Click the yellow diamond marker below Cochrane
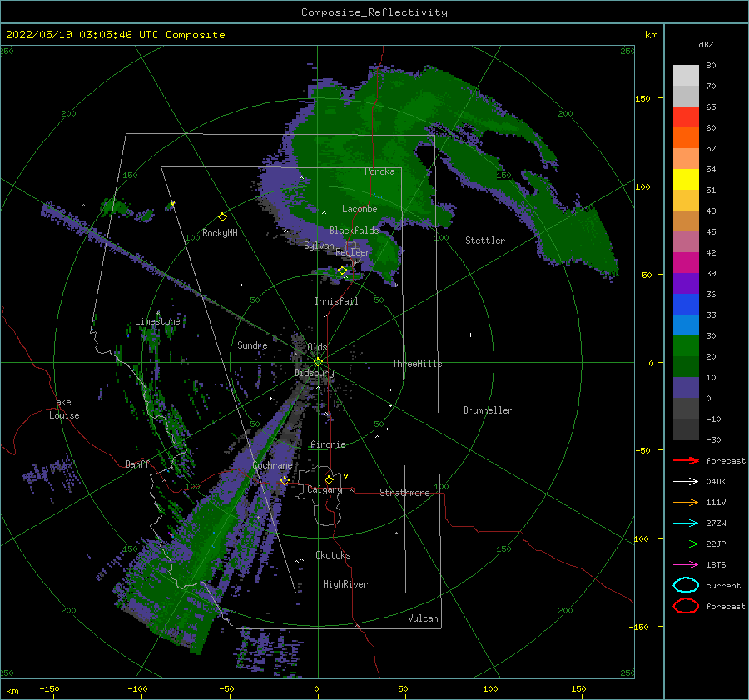The width and height of the screenshot is (749, 700). point(285,480)
